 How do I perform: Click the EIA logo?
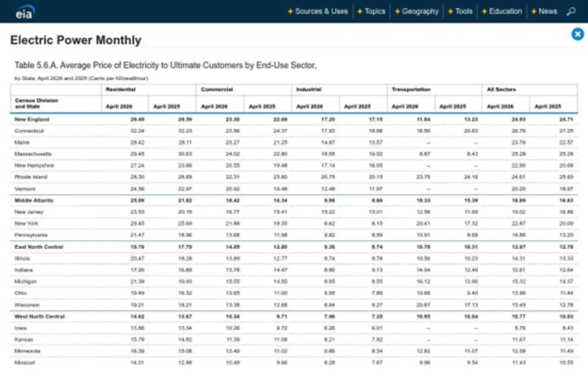click(x=24, y=11)
